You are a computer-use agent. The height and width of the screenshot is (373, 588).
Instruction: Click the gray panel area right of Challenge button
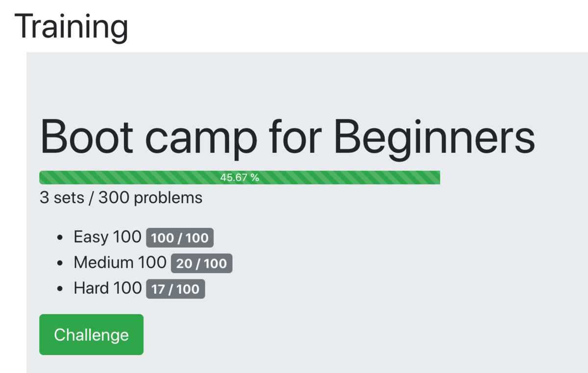343,334
